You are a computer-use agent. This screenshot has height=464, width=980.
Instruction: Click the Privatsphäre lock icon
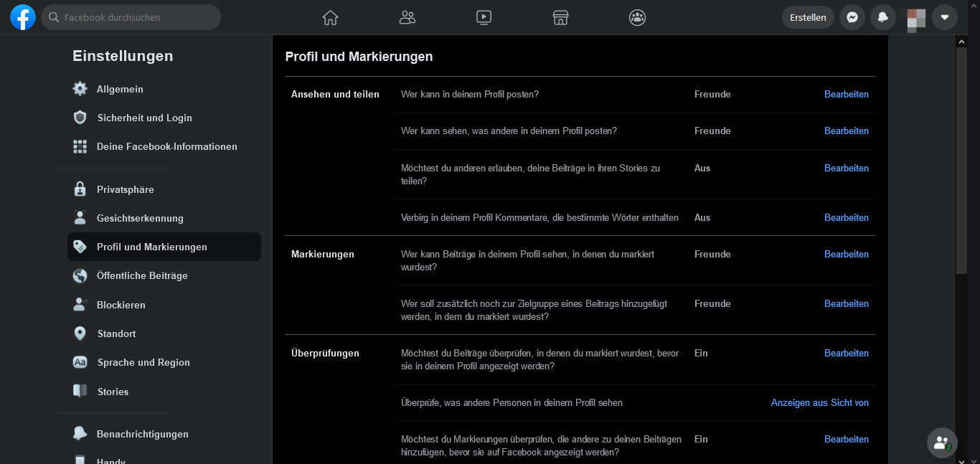pyautogui.click(x=80, y=189)
